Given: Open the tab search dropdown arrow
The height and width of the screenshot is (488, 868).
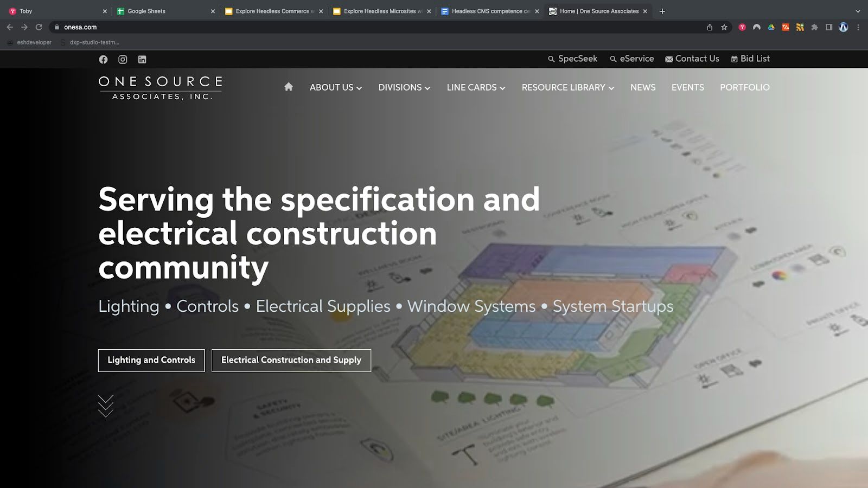Looking at the screenshot, I should pos(858,11).
